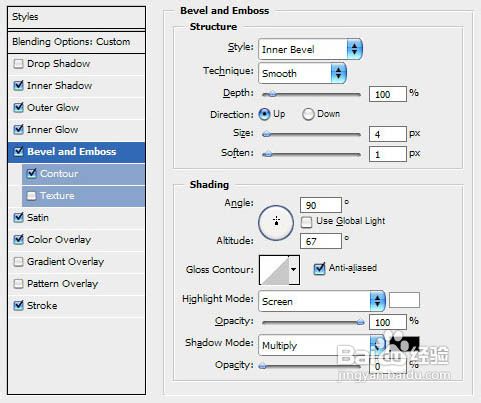Toggle the Use Global Light checkbox
Viewport: 481px width, 403px height.
(x=306, y=222)
